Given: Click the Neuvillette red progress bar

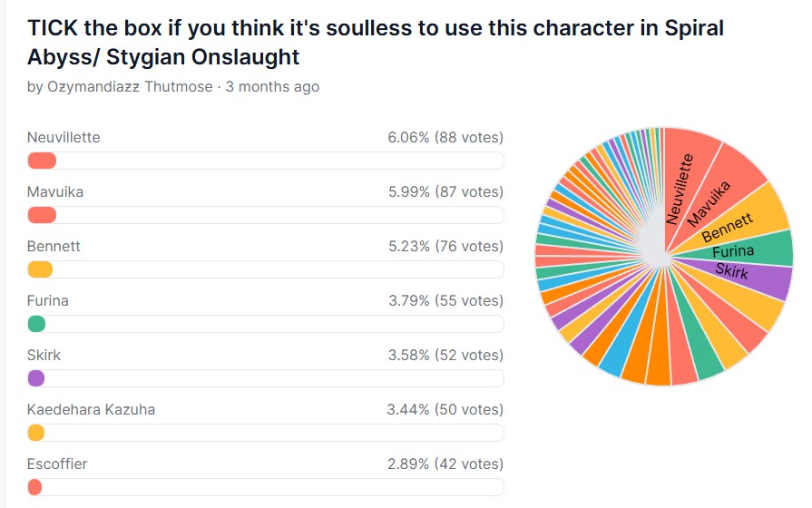Looking at the screenshot, I should (x=42, y=161).
